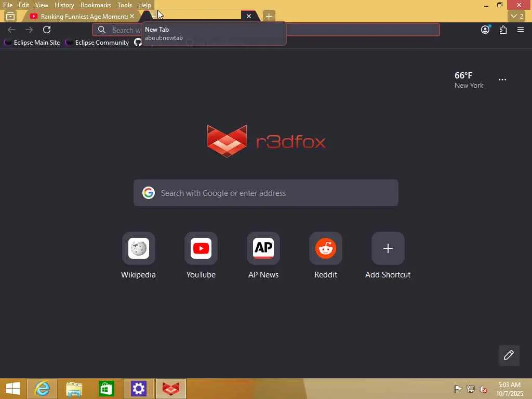532x399 pixels.
Task: Open the AP News shortcut
Action: (263, 256)
